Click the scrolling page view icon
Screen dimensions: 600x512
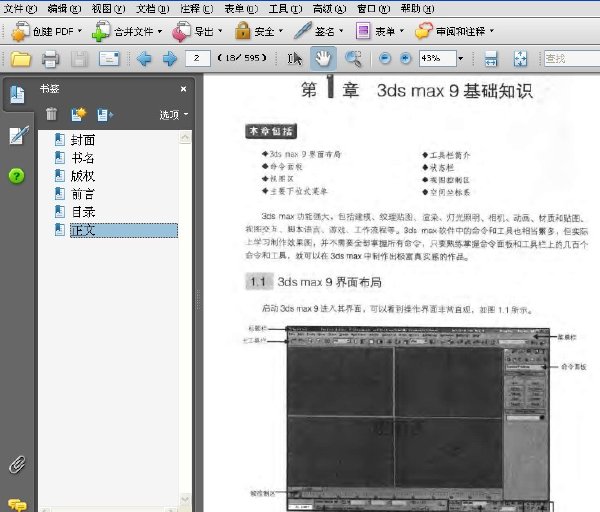[491, 59]
